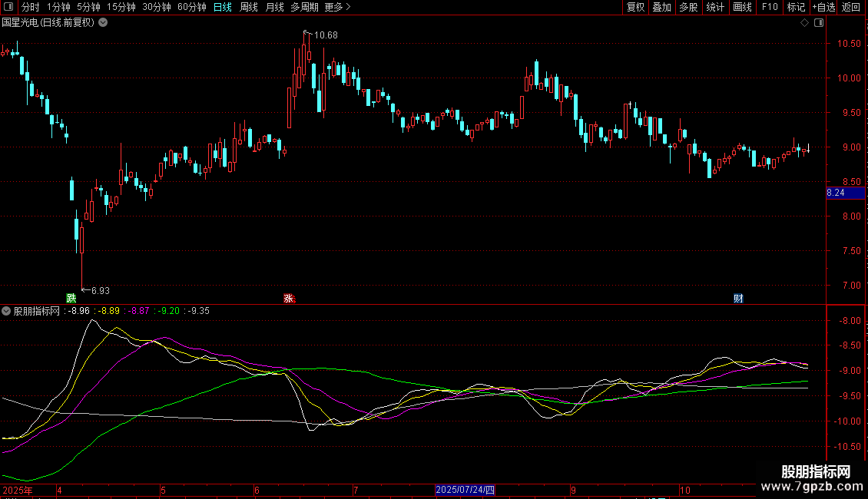Click the 返回 back button
868x499 pixels.
point(851,7)
